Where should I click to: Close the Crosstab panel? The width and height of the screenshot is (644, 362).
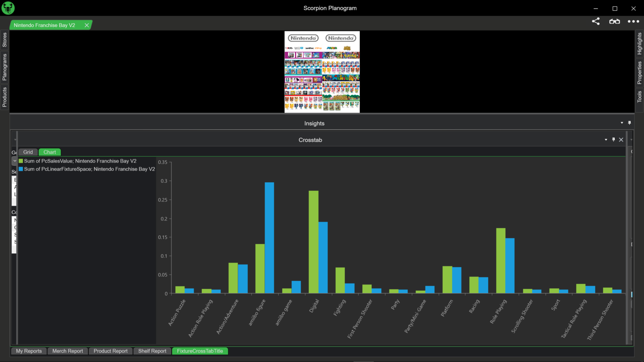tap(621, 140)
